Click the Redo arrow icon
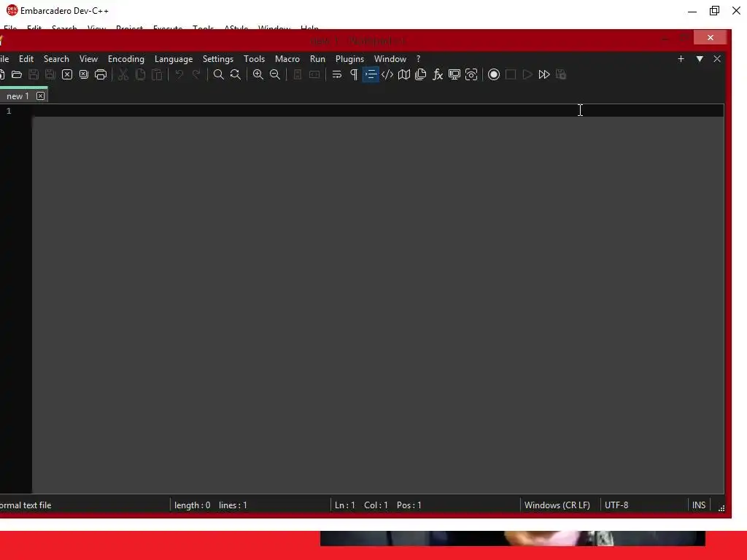 196,74
